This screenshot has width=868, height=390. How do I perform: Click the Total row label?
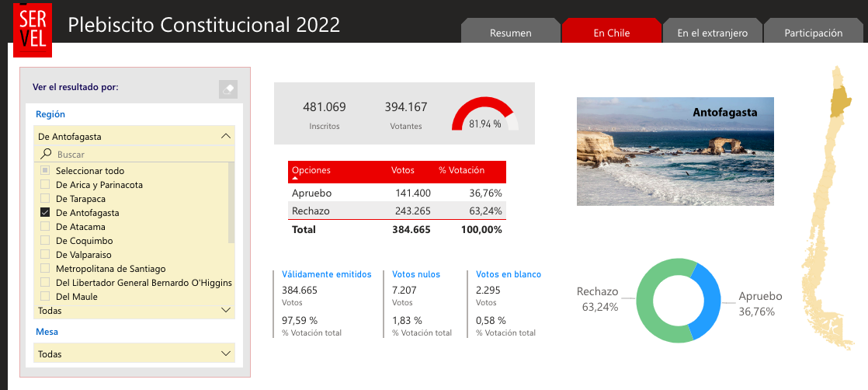(x=304, y=229)
